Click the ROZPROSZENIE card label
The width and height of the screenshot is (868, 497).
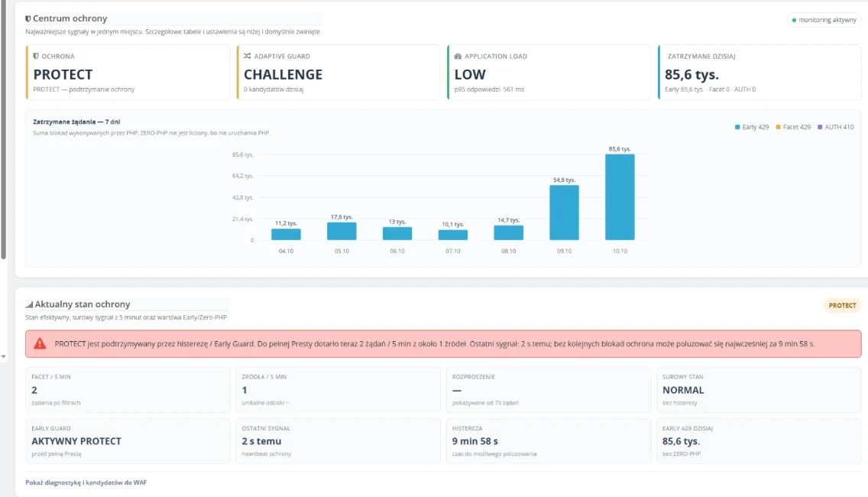coord(473,377)
